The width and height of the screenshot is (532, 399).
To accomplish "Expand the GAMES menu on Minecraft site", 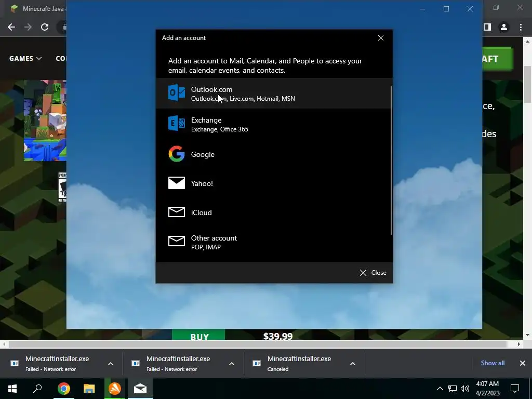I will [x=25, y=58].
